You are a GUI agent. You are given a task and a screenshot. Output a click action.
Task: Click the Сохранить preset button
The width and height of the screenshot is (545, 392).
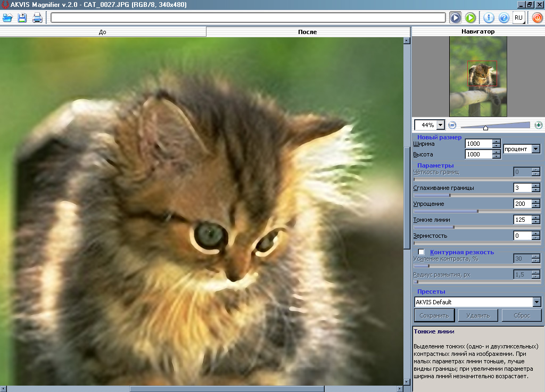(434, 315)
